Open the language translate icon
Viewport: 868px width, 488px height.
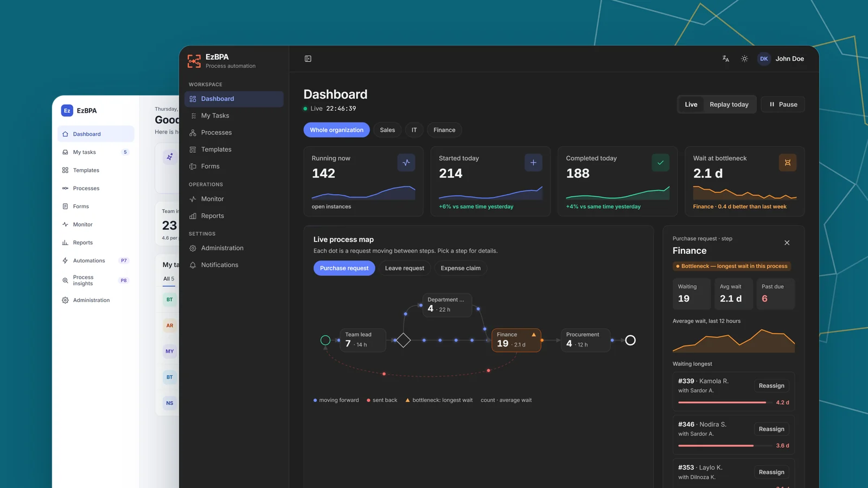pos(726,59)
